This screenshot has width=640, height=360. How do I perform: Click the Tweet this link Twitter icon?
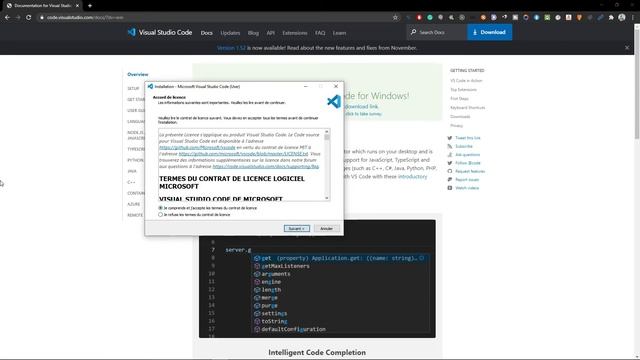click(x=450, y=138)
